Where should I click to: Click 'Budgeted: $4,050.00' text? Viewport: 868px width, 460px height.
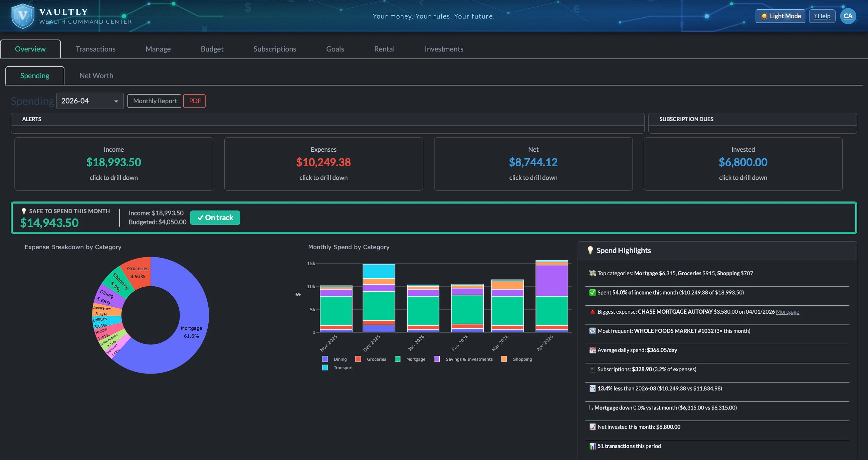(x=157, y=222)
